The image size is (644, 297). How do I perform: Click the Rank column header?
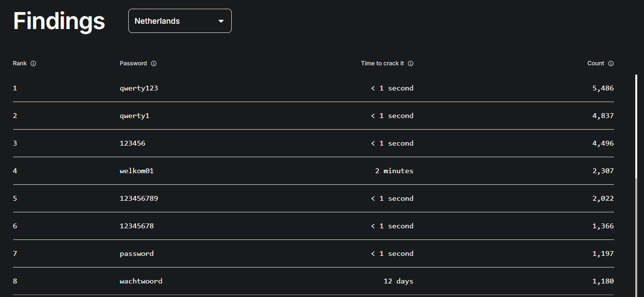pyautogui.click(x=20, y=63)
